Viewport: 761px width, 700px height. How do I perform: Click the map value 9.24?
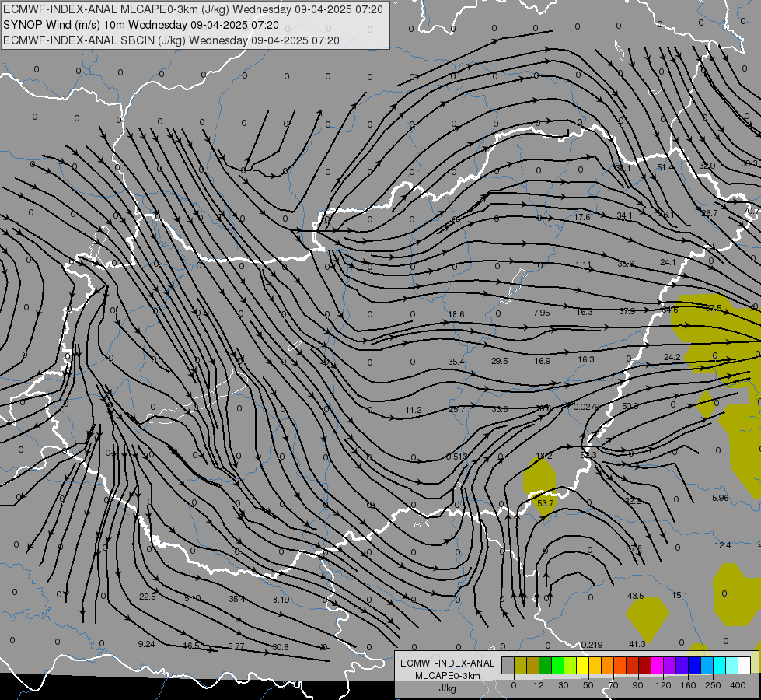point(147,644)
